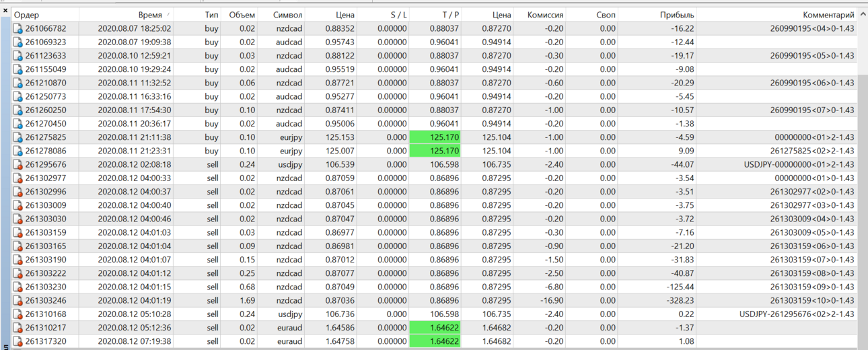Sort by the Комиссия column header
The image size is (868, 350).
tap(540, 14)
